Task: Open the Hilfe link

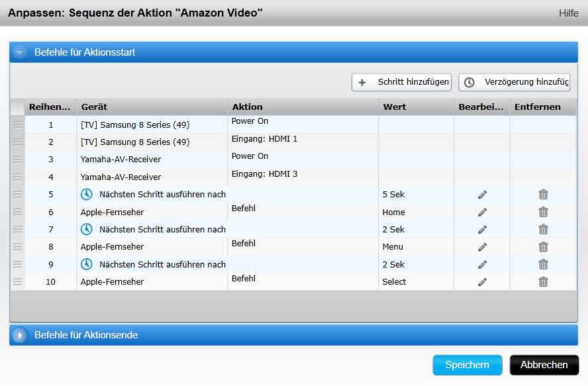Action: click(569, 13)
